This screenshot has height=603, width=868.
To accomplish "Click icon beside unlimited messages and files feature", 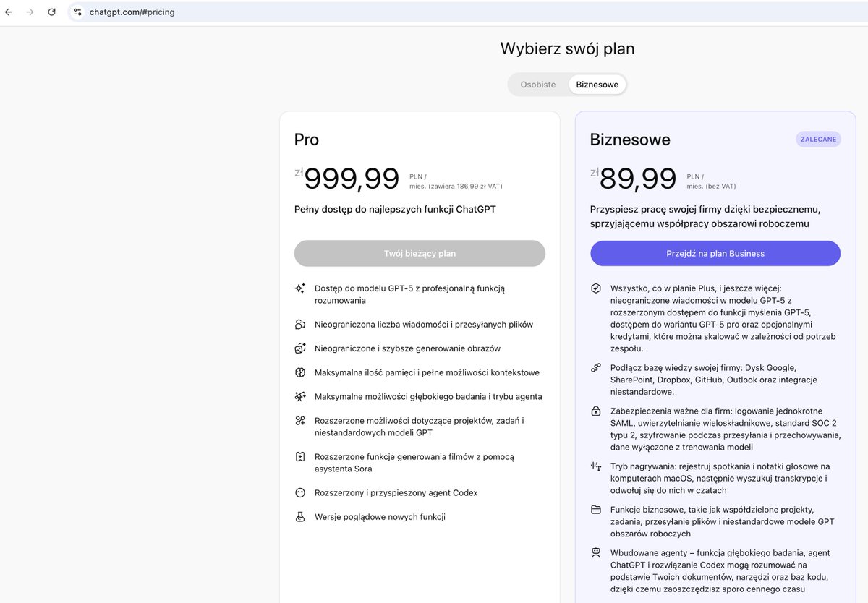I will pos(300,325).
